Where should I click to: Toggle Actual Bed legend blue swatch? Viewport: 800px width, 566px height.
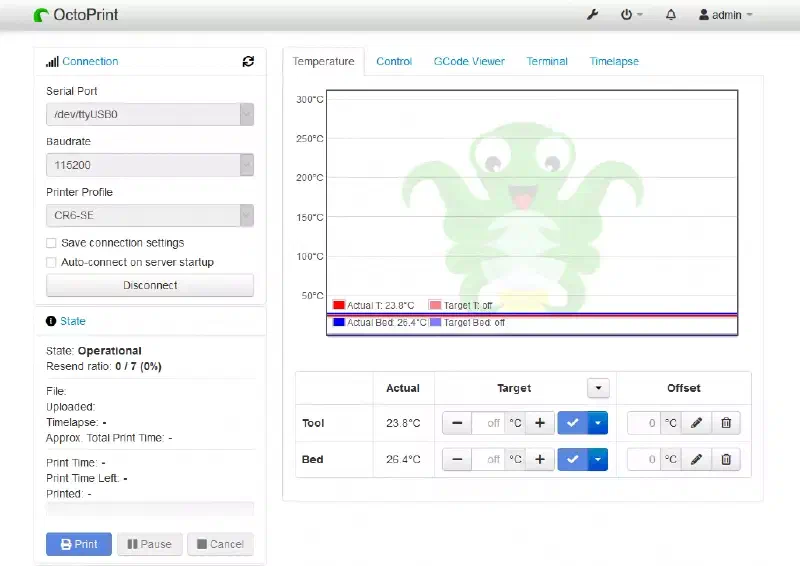coord(339,323)
